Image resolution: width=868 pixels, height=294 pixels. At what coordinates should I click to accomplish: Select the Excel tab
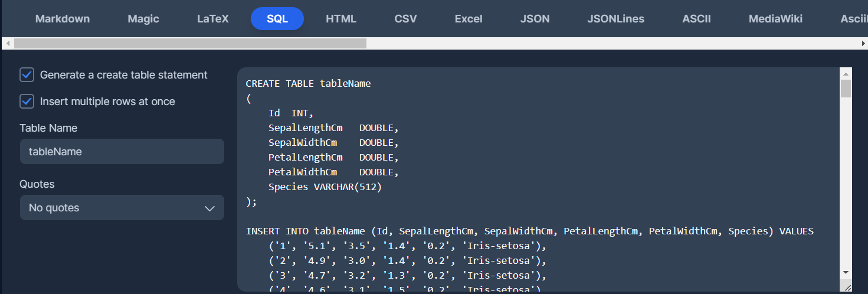coord(469,19)
